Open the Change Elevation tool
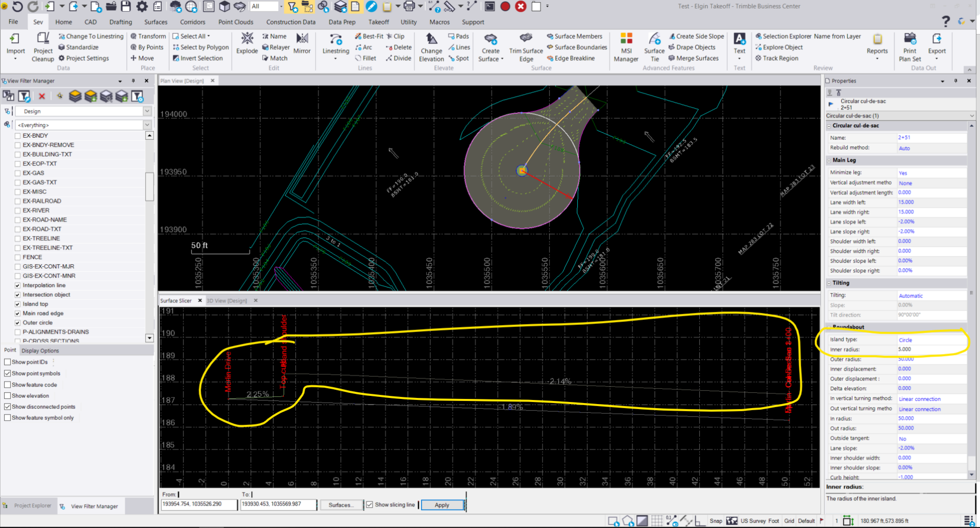 click(x=431, y=46)
